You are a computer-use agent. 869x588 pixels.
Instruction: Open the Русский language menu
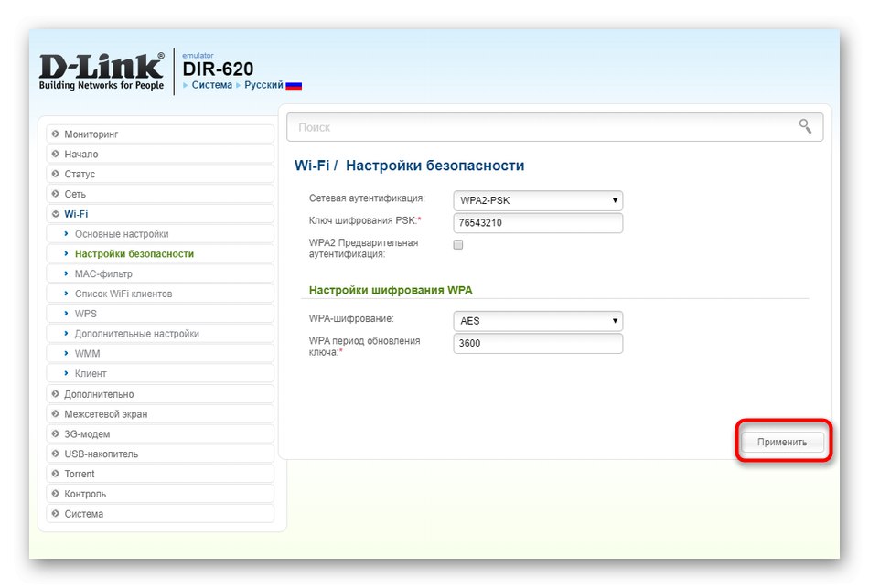[263, 85]
